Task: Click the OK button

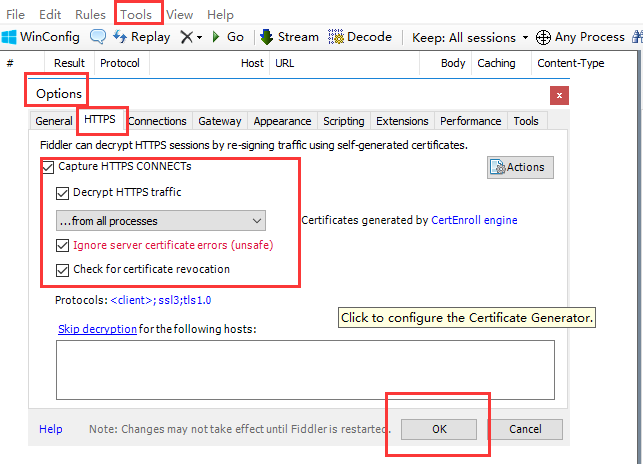Action: click(439, 429)
